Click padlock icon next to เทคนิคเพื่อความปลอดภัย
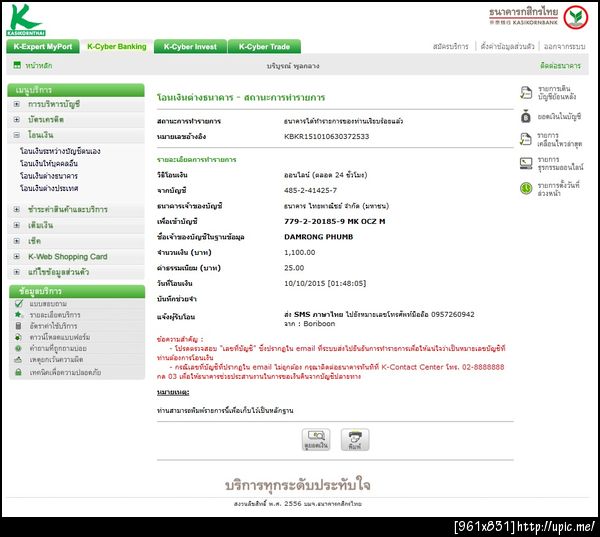This screenshot has height=537, width=600. pos(18,372)
